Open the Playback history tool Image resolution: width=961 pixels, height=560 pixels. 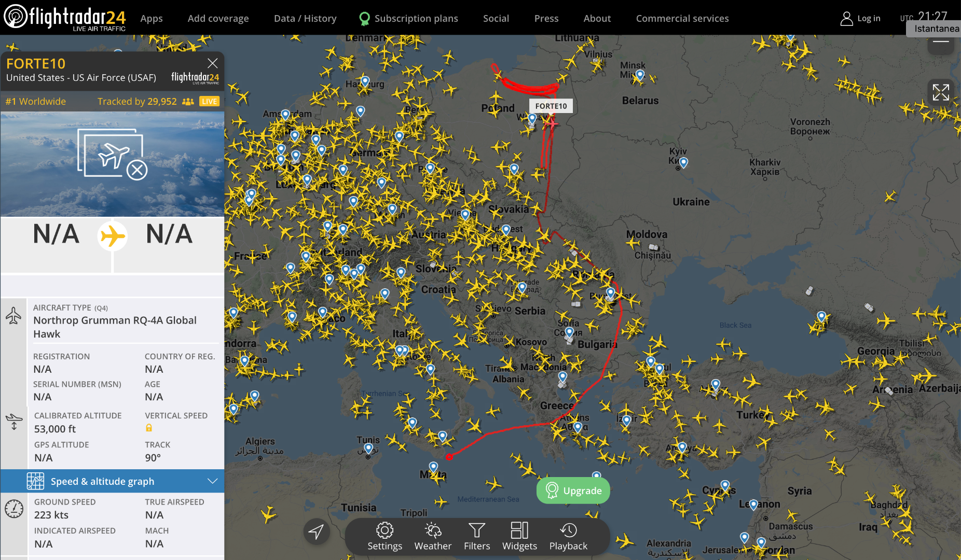568,537
